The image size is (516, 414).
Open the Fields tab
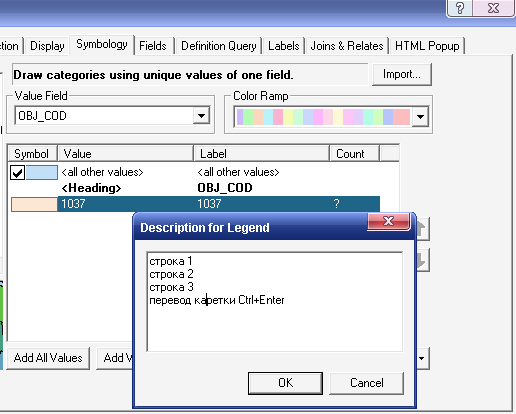point(153,46)
